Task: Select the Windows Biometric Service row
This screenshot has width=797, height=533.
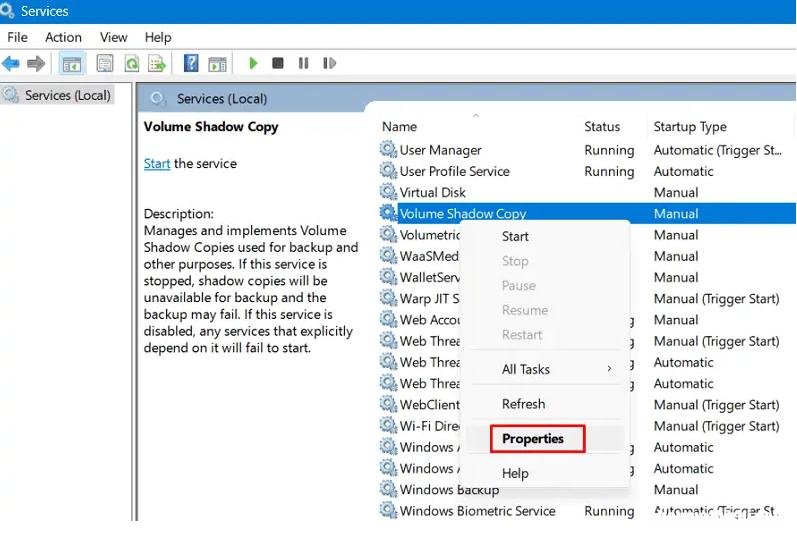Action: (587, 511)
